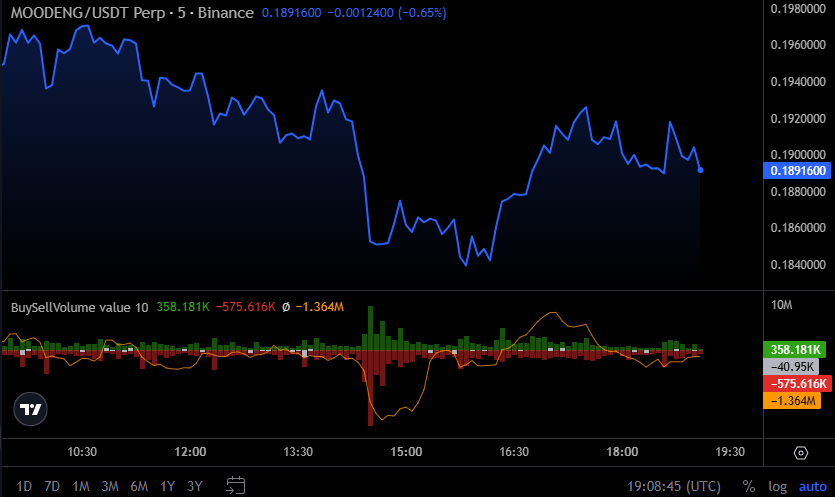Viewport: 835px width, 497px height.
Task: Open the 19:08:45 (UTC) timezone menu
Action: [674, 486]
